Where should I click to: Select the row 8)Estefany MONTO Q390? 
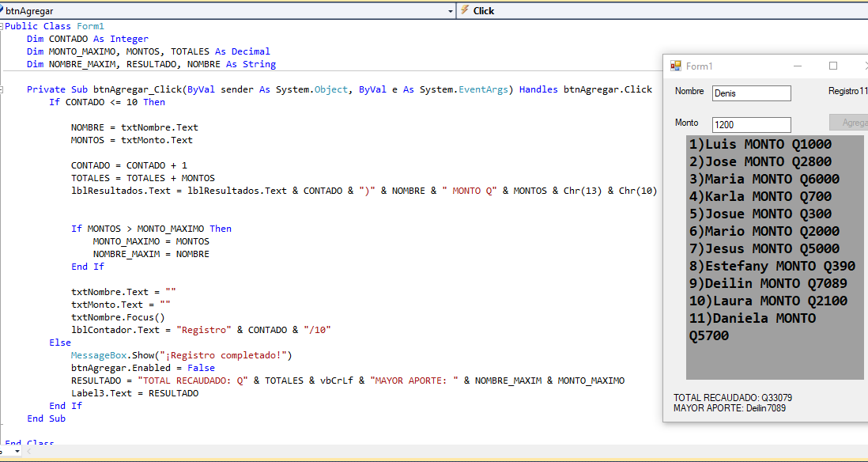tap(772, 266)
